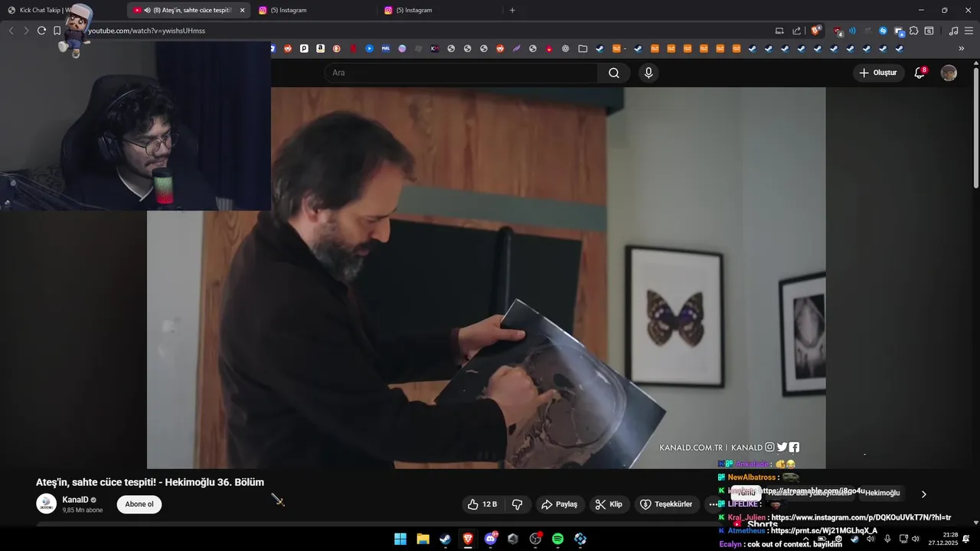This screenshot has height=551, width=980.
Task: Like the video with thumbs-up 12 B
Action: 482,504
